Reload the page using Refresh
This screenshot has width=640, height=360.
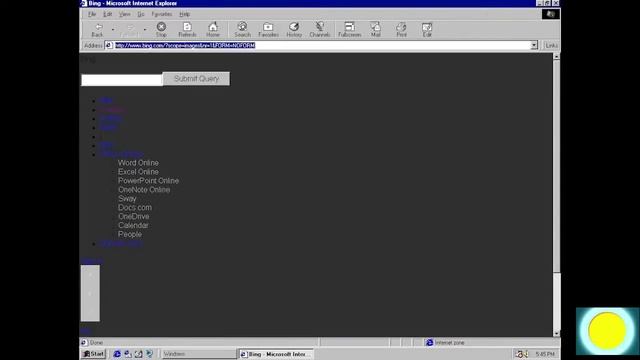(x=187, y=30)
